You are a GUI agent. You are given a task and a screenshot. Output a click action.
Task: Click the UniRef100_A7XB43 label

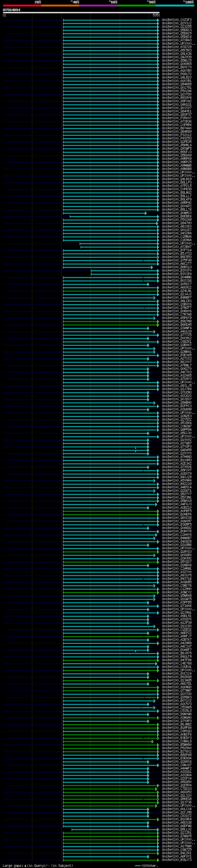point(177,40)
